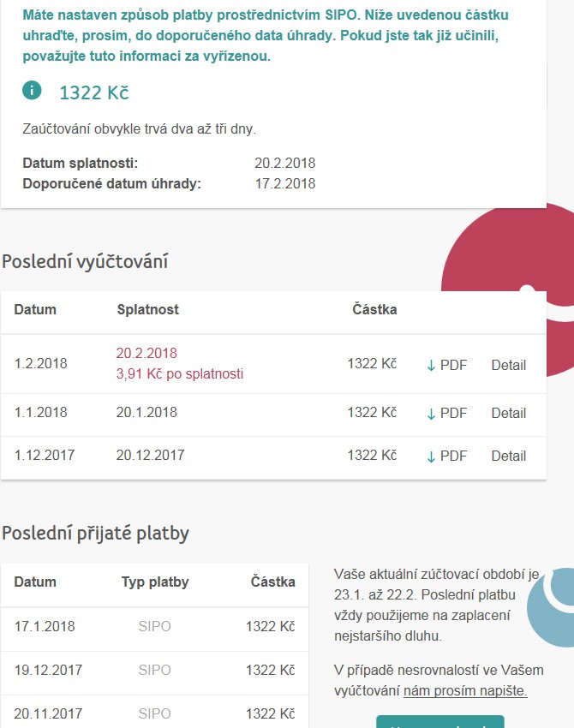The height and width of the screenshot is (728, 574).
Task: Click the Poslední přijaté platby heading
Action: coord(96,534)
